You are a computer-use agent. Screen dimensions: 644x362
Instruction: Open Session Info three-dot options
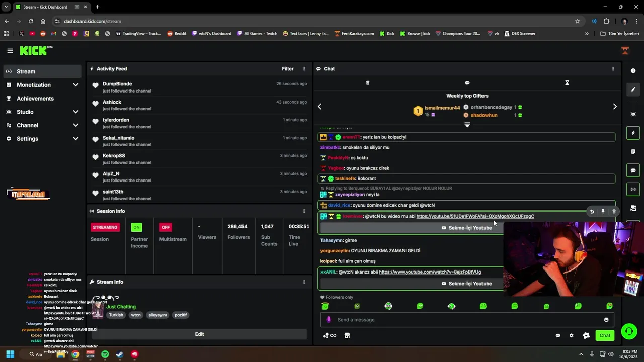pos(303,211)
